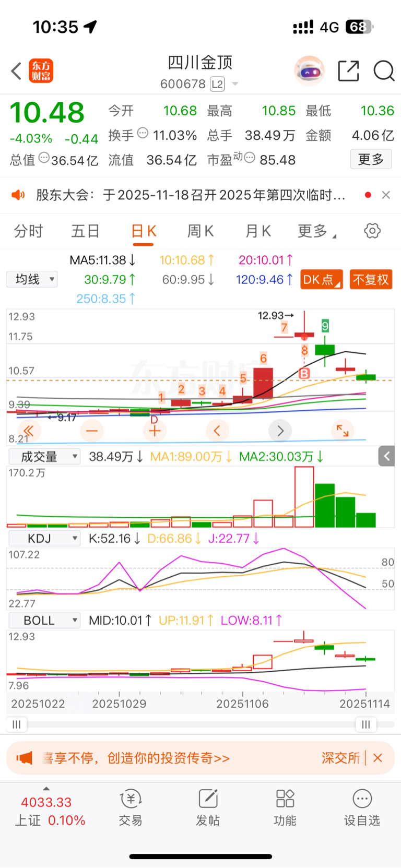This screenshot has width=401, height=868.
Task: Switch to 分时 chart tab
Action: tap(28, 231)
